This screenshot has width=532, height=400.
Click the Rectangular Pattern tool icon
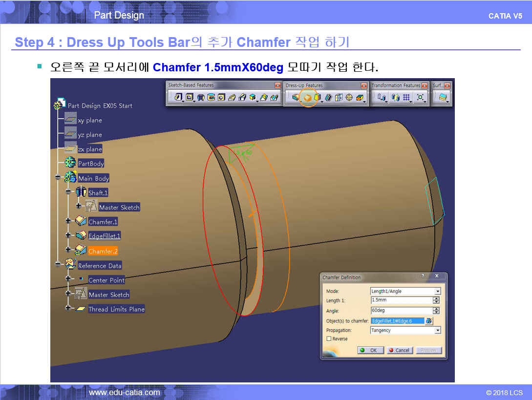tap(406, 98)
